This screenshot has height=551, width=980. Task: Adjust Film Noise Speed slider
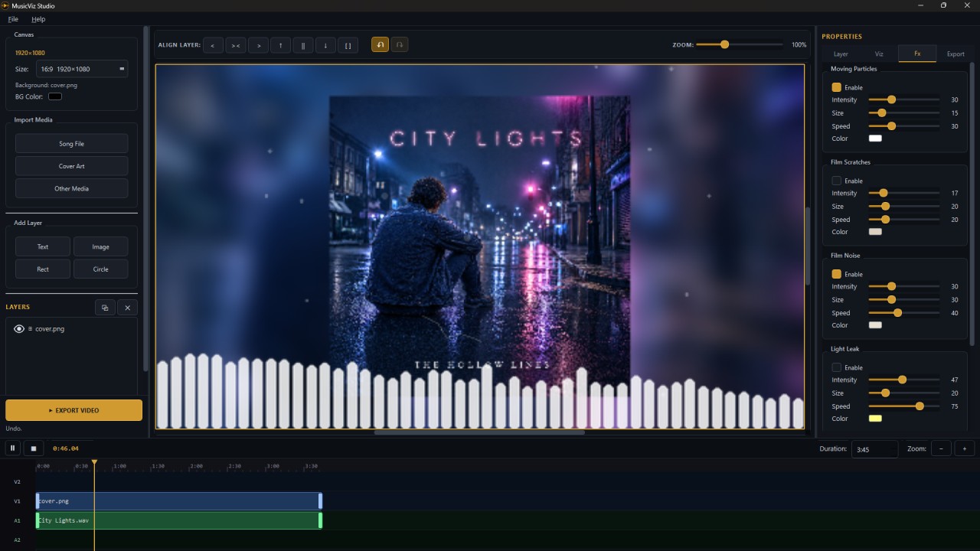(904, 313)
